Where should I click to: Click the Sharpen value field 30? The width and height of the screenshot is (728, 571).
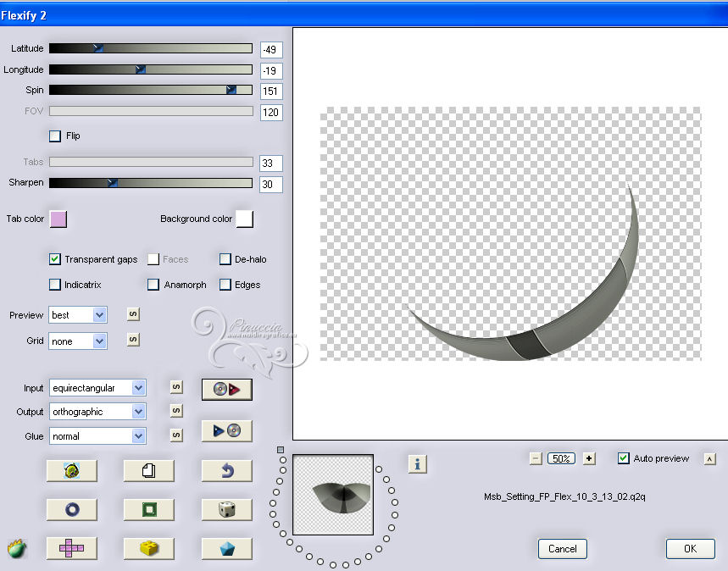pyautogui.click(x=271, y=185)
